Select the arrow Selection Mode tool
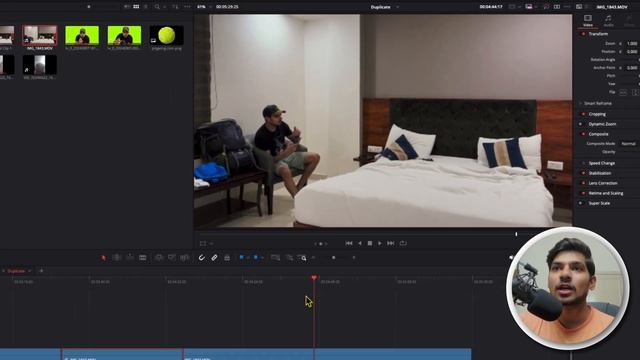The image size is (640, 360). [103, 258]
